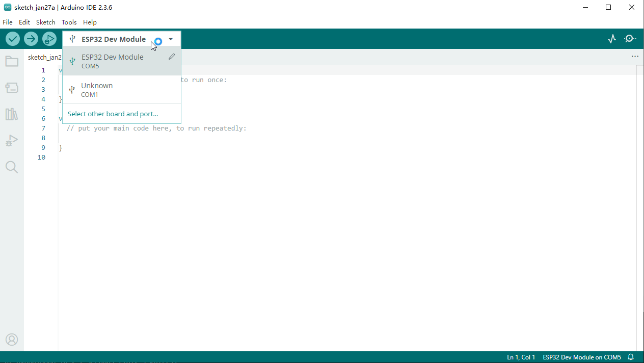This screenshot has width=644, height=363.
Task: Open the Serial Monitor icon
Action: pos(630,39)
